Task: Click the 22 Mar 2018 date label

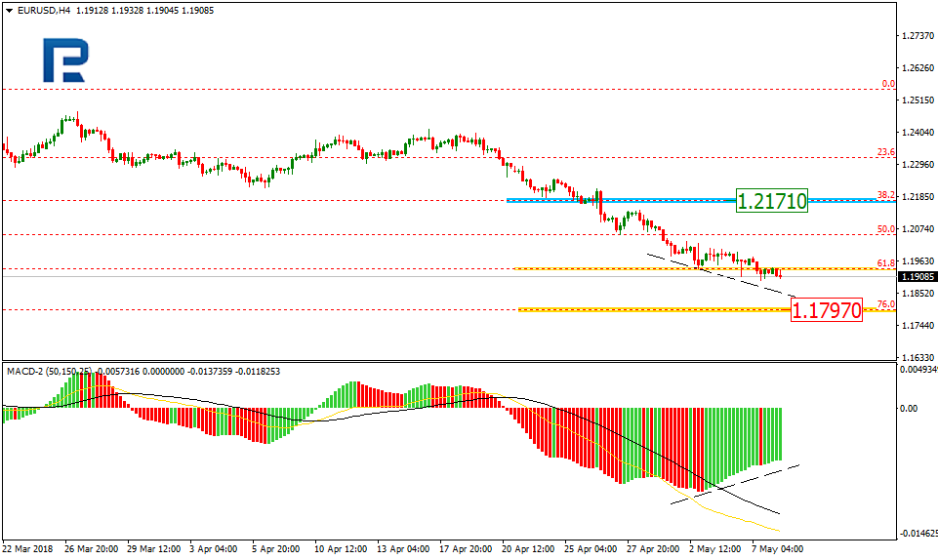Action: click(x=29, y=548)
